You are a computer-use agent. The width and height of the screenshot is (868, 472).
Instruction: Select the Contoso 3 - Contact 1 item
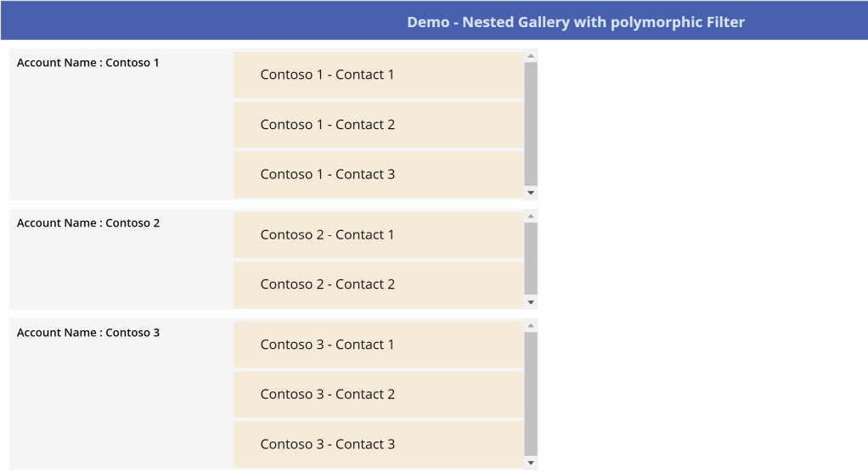378,345
